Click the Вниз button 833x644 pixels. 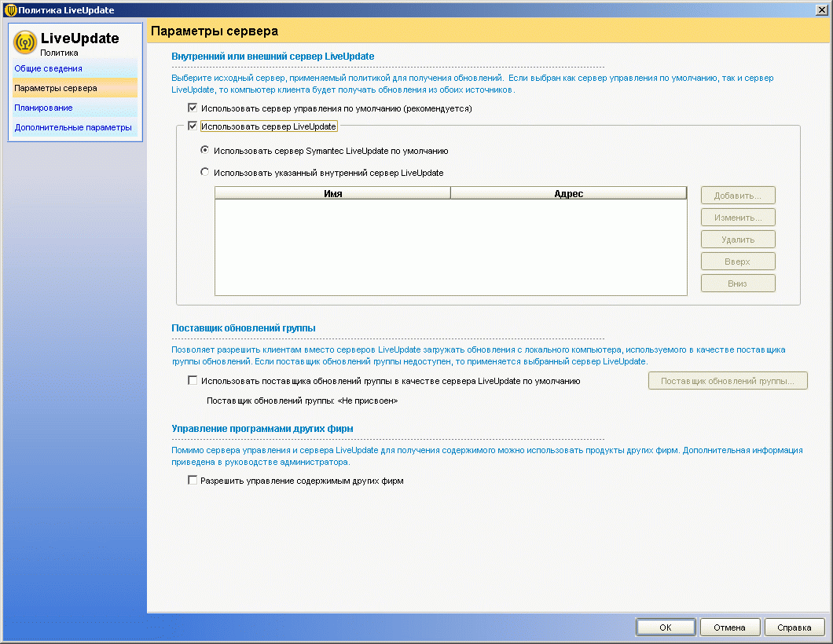(x=738, y=284)
